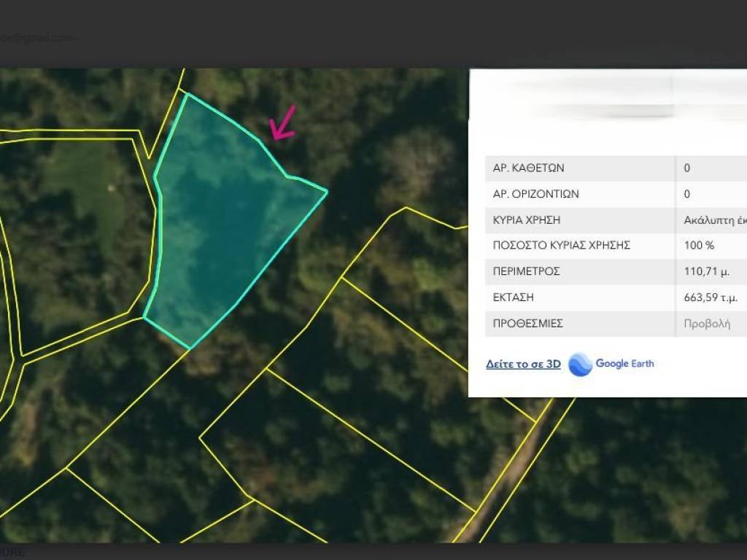Click the 'ΑΡ. ΟΡΙΖΟΝΤΙΩΝ' row label

535,194
